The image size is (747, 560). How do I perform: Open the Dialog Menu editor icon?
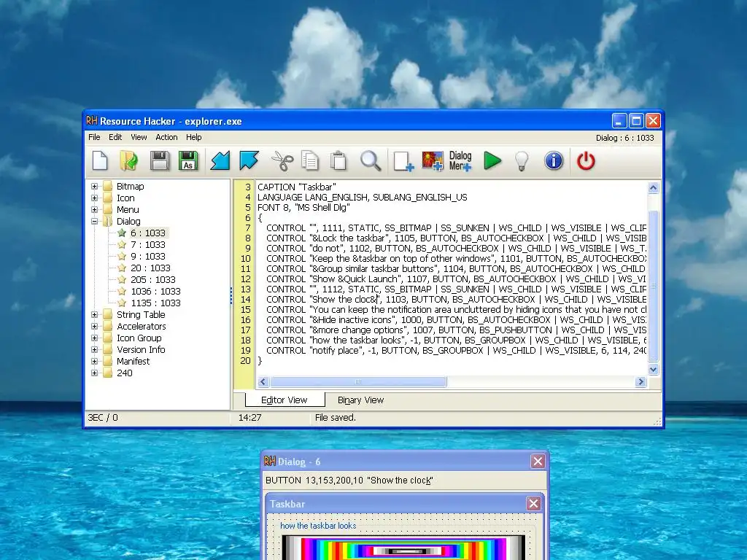[x=460, y=161]
